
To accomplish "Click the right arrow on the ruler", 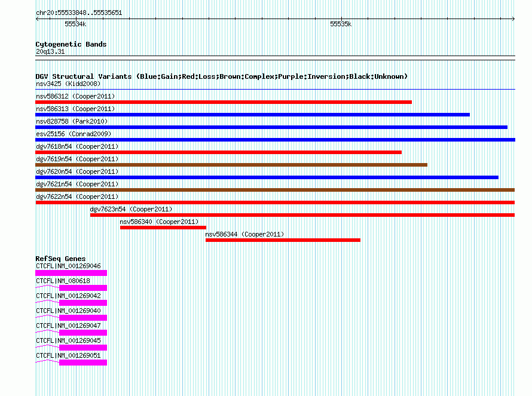I will (x=513, y=19).
